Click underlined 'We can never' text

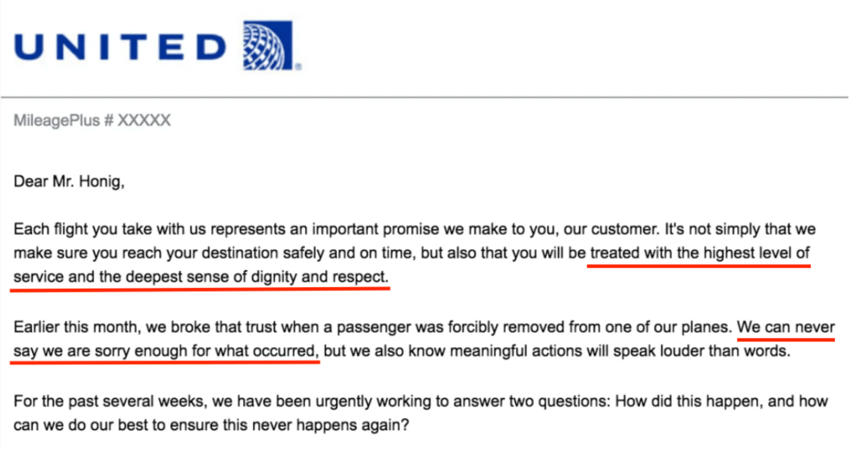[x=785, y=327]
